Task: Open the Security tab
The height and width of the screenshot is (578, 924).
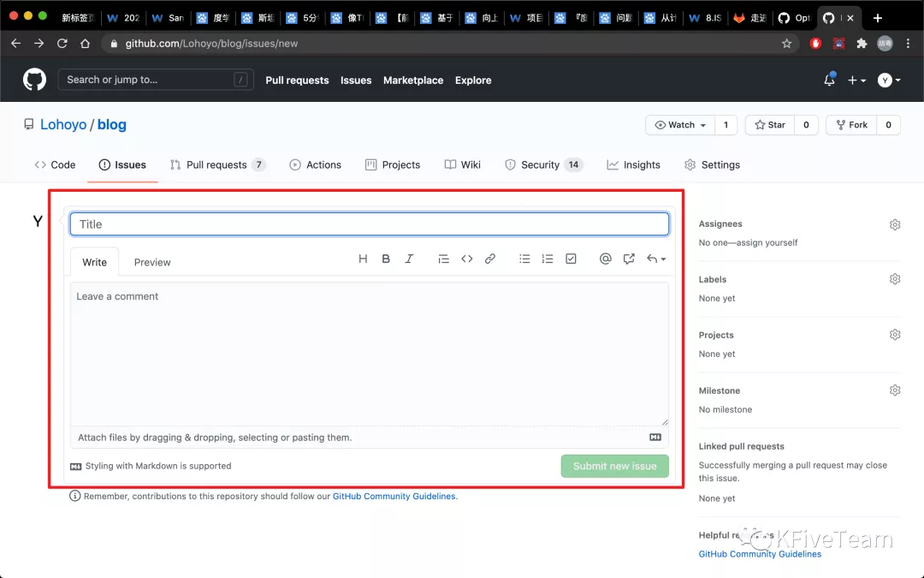Action: point(544,165)
